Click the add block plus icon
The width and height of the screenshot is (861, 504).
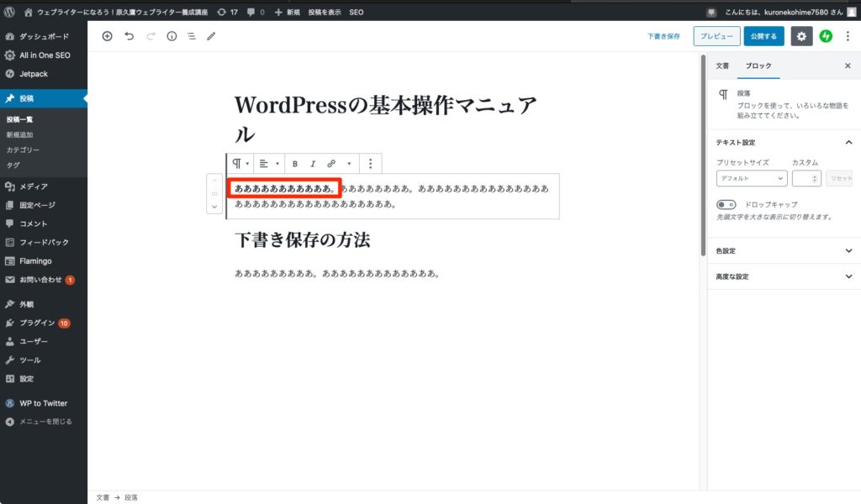point(107,36)
